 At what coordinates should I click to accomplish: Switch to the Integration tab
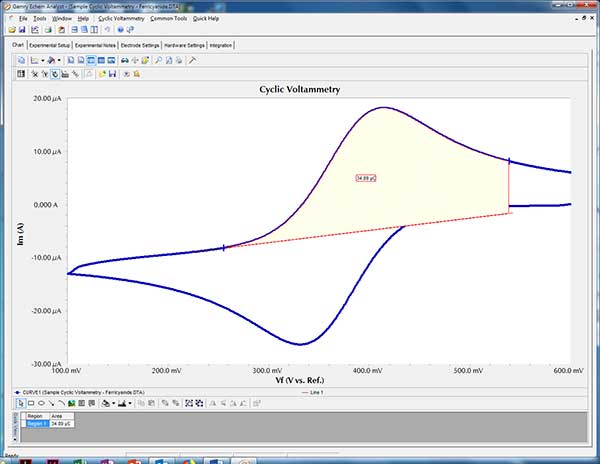coord(221,45)
